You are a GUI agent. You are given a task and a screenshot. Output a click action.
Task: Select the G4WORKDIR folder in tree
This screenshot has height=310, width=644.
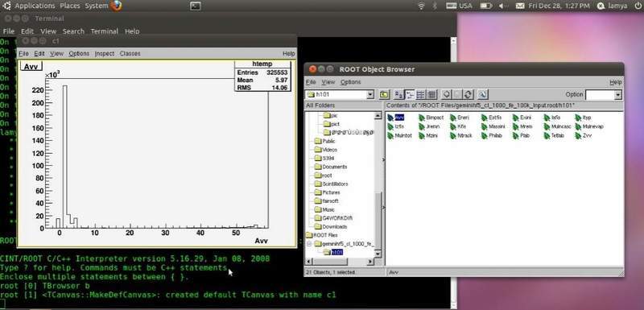point(333,218)
